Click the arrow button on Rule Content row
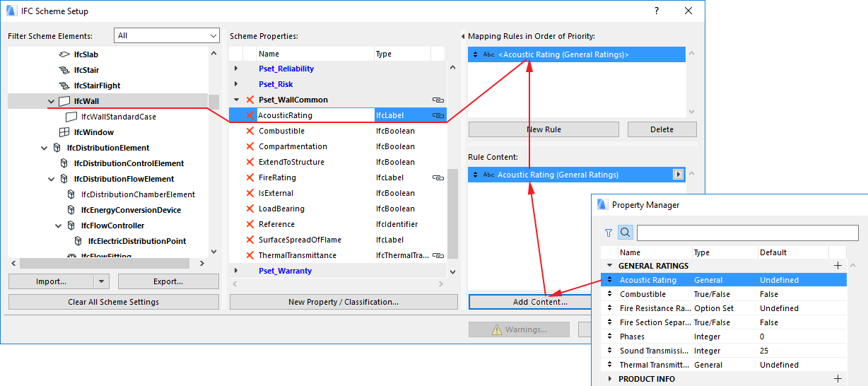The height and width of the screenshot is (386, 868). [679, 175]
